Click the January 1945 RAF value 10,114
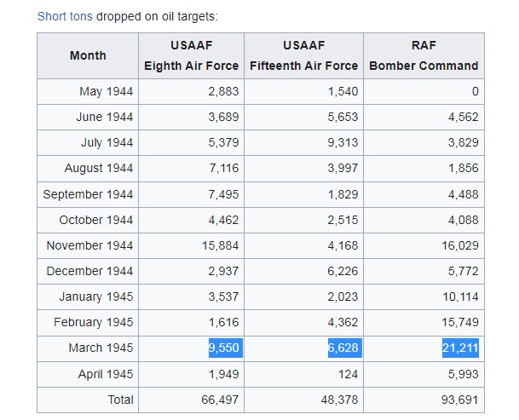The width and height of the screenshot is (519, 420). [x=460, y=296]
